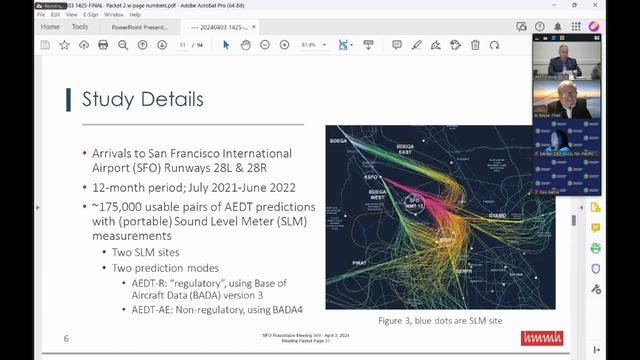Open the yellow Comment tool in sidebar
The width and height of the screenshot is (640, 360).
pos(596,228)
